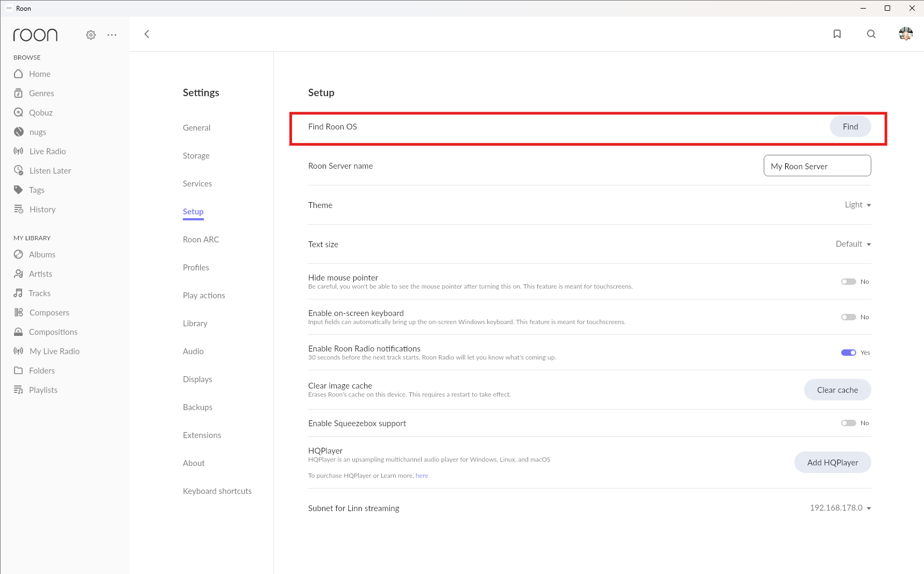Open the Text size Default dropdown
The image size is (924, 574).
tap(853, 244)
